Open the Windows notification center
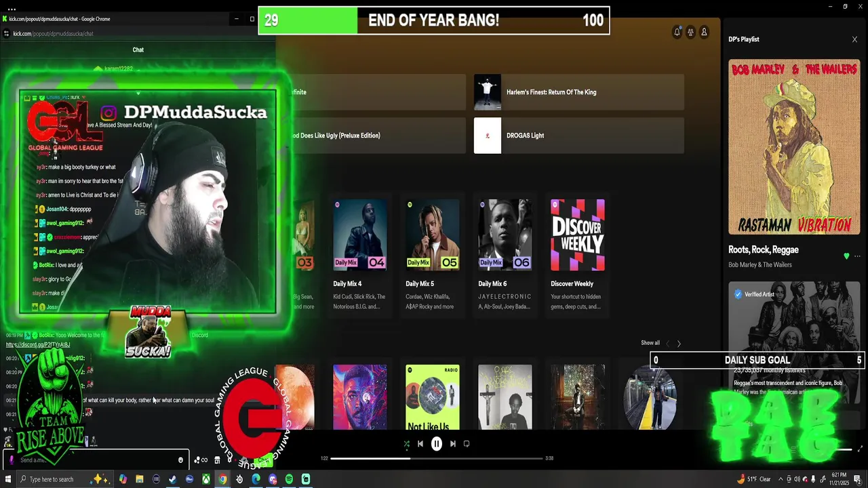868x488 pixels. point(857,479)
